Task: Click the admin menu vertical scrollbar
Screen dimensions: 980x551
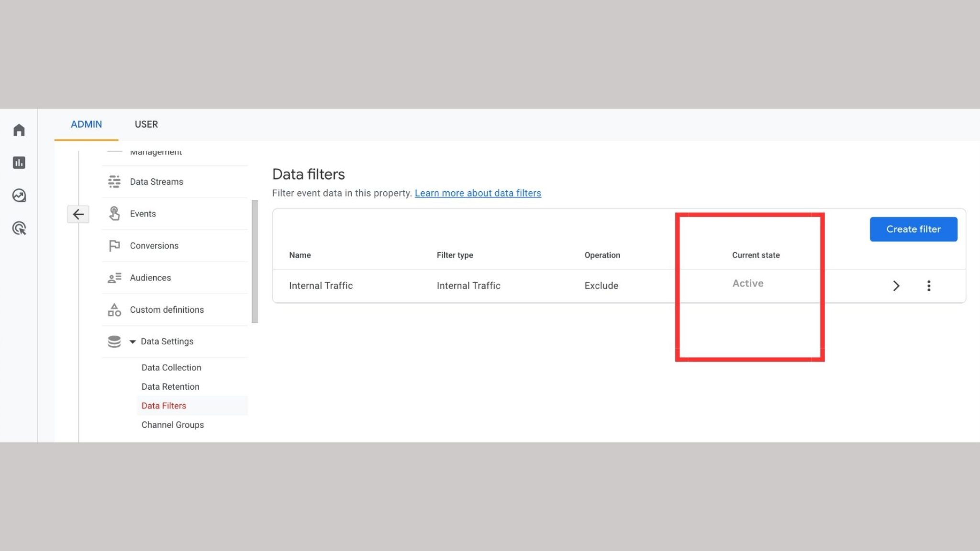Action: [x=255, y=261]
